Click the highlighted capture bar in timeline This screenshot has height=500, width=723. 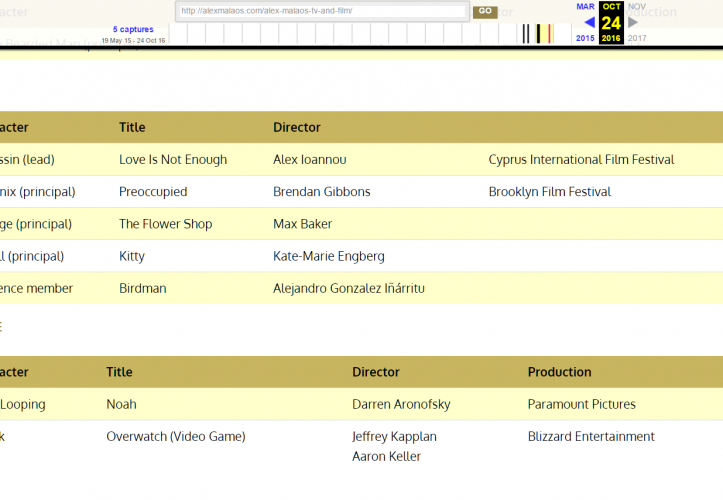pos(544,34)
